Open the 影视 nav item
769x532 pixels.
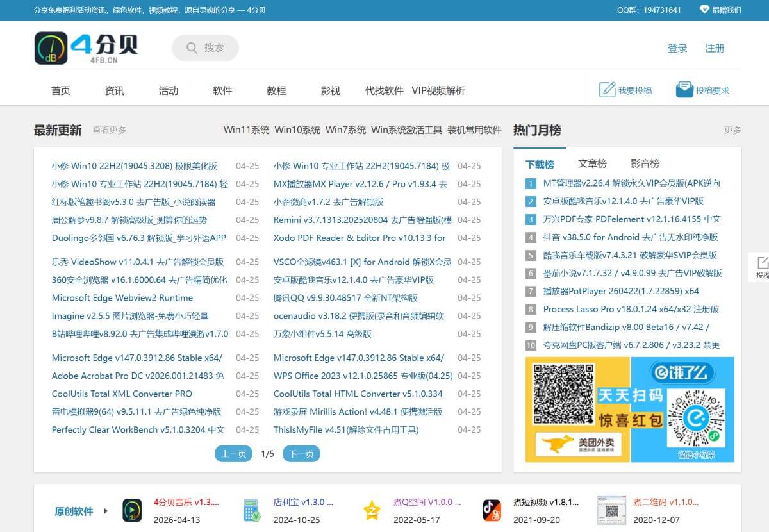(330, 90)
